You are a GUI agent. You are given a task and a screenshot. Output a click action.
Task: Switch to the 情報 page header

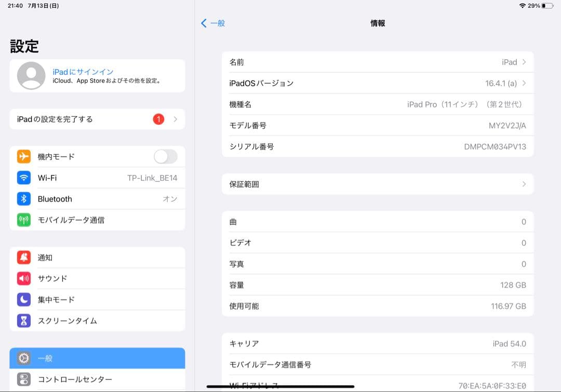(x=378, y=23)
